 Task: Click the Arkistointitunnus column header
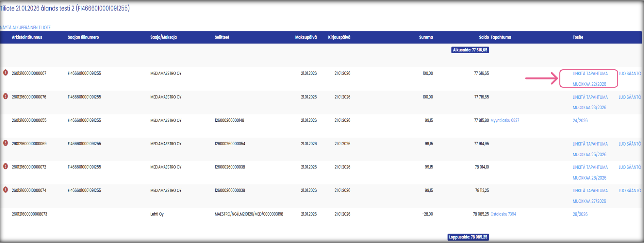coord(27,37)
